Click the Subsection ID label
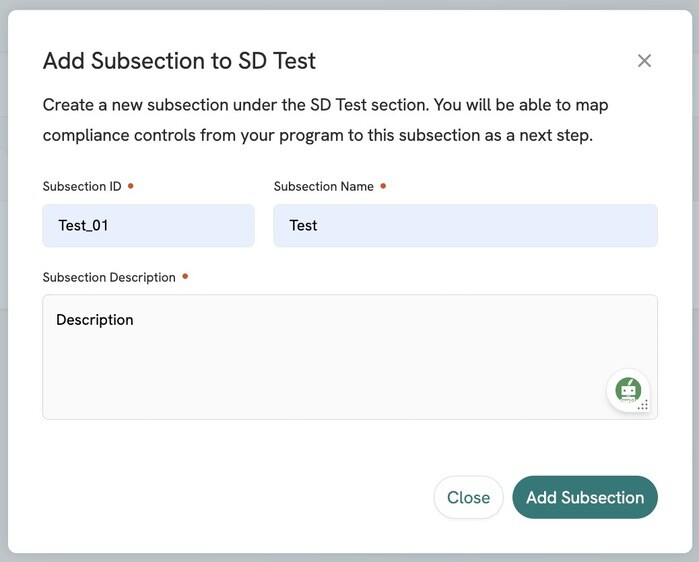Screen dimensions: 699x562 coord(82,186)
